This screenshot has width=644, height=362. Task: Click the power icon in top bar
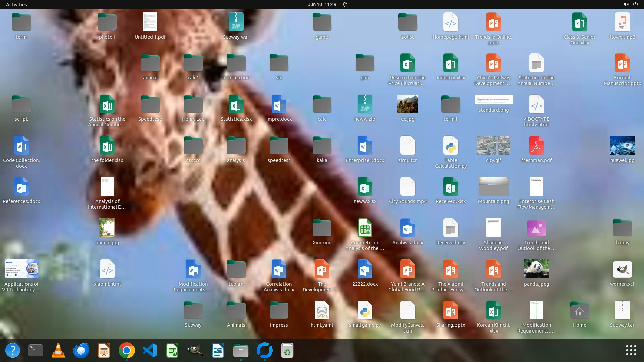(635, 4)
